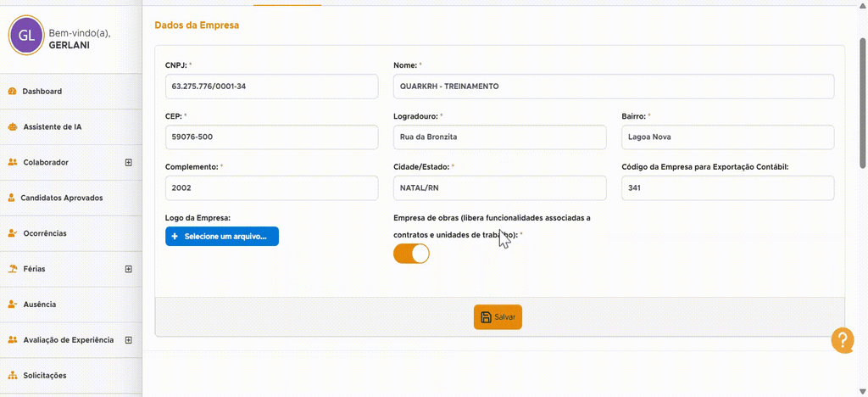
Task: Click the Férias beach umbrella icon
Action: (12, 269)
